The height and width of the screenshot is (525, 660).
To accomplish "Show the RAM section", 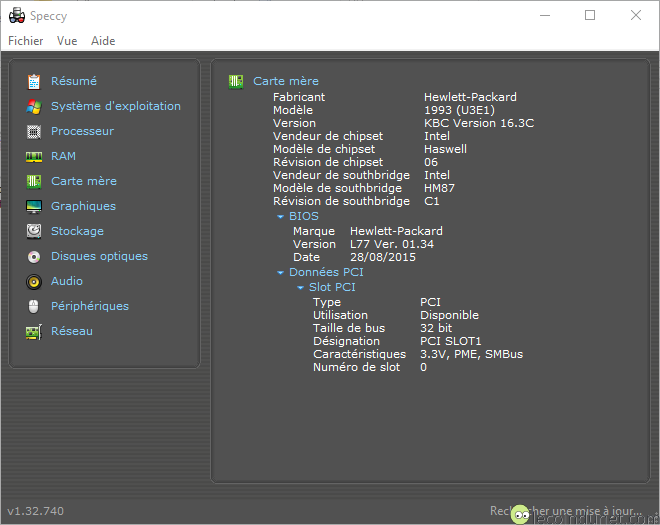I will [x=63, y=156].
